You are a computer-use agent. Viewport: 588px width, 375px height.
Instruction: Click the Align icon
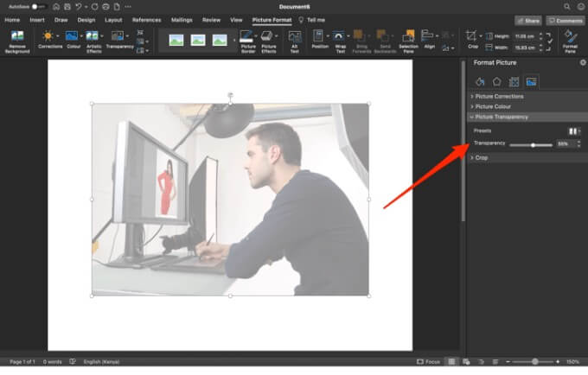coord(427,36)
